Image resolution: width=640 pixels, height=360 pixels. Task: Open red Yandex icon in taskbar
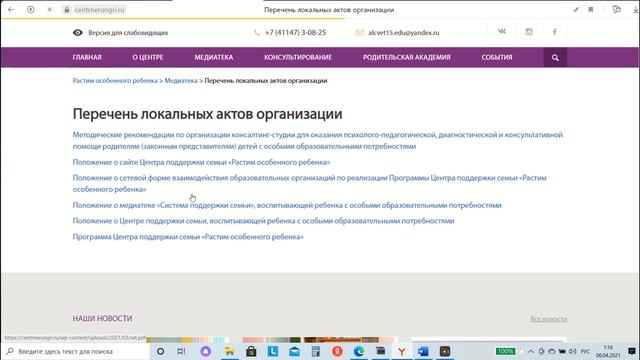coord(337,351)
